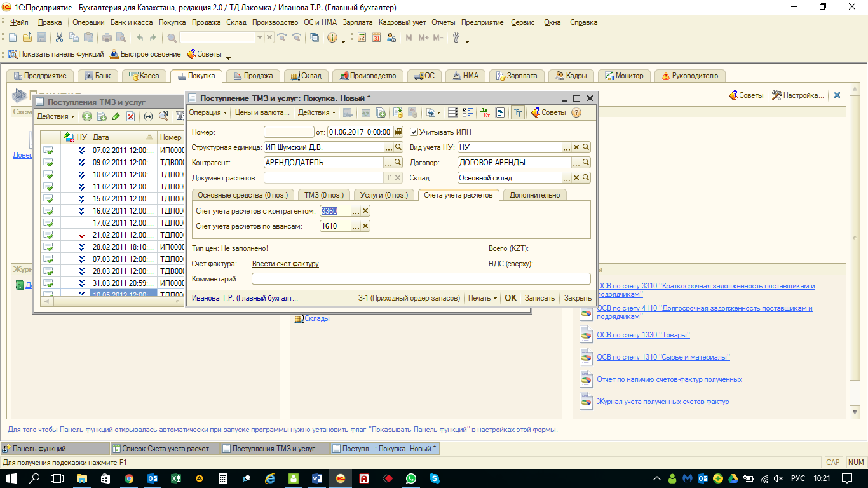Image resolution: width=868 pixels, height=488 pixels.
Task: Click Быстрое освоение button
Action: tap(145, 54)
